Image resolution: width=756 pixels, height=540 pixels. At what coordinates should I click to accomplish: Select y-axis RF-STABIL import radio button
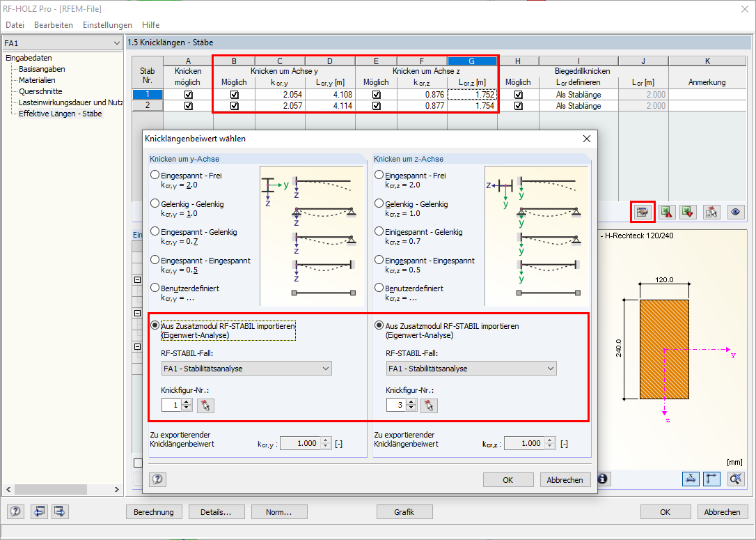(155, 325)
